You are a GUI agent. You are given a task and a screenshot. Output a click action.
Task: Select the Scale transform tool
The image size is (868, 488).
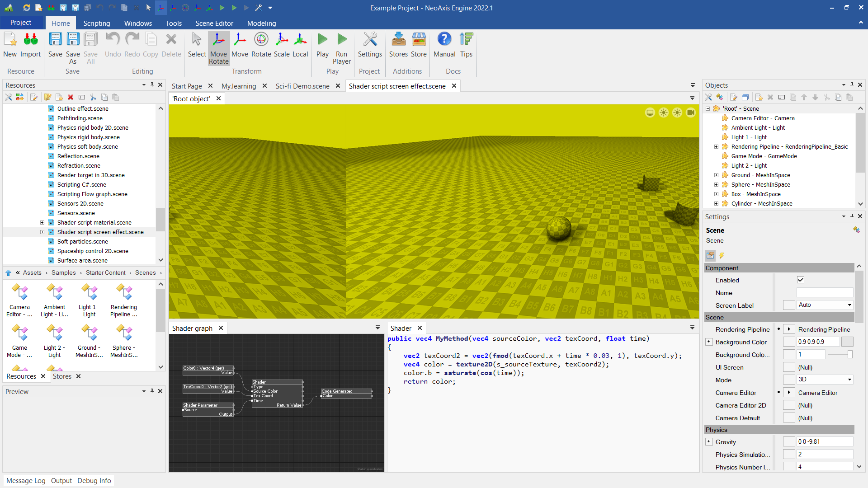(x=281, y=45)
